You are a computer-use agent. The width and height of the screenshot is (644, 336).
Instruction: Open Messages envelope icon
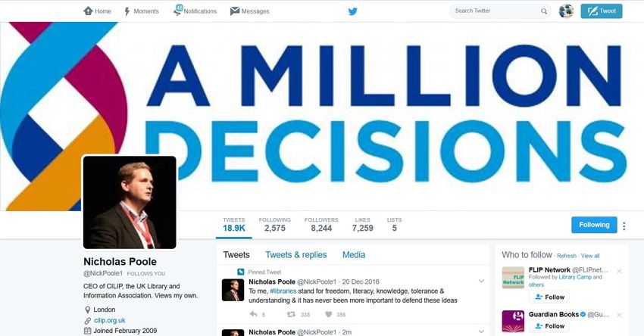(x=235, y=11)
